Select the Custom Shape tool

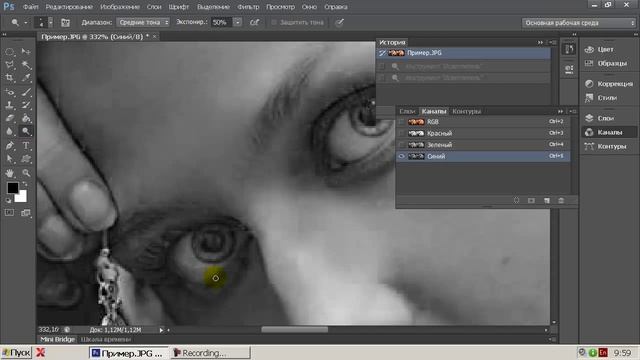[26, 159]
